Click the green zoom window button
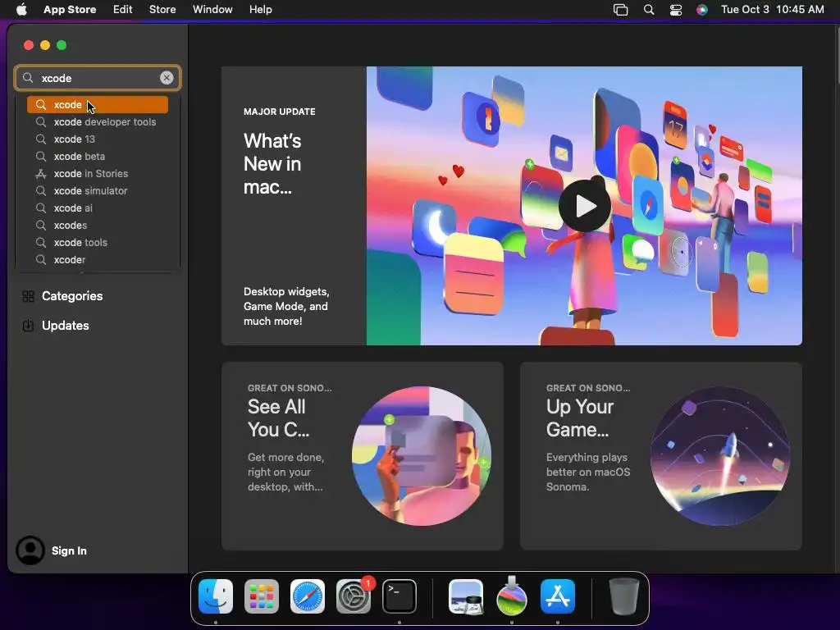This screenshot has height=630, width=840. (x=62, y=45)
